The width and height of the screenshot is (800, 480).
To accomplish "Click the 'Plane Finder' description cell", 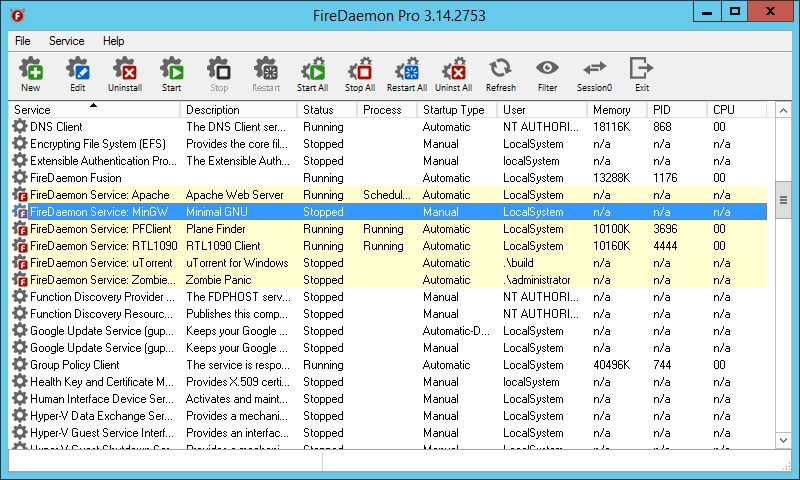I will coord(215,229).
